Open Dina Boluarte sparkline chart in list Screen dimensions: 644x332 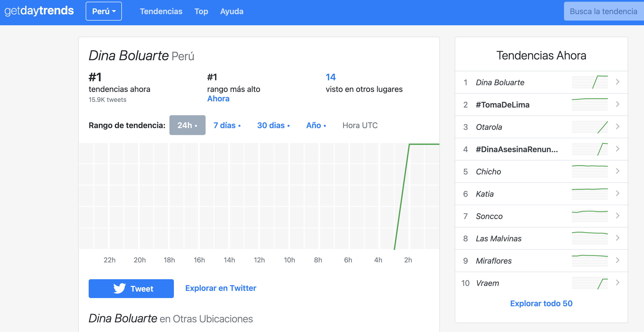590,82
